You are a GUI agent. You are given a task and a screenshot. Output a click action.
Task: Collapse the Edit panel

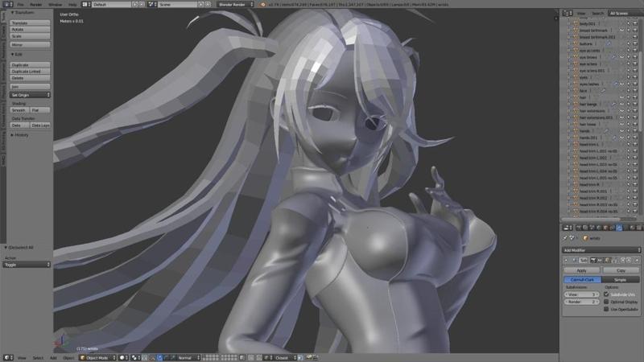(12, 54)
